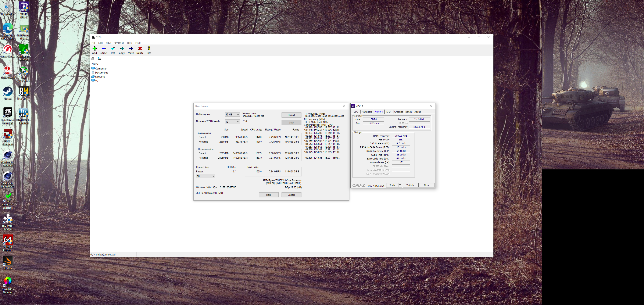Screen dimensions: 644x305
Task: Click the 115.601 GIPS total rating value
Action: (292, 172)
